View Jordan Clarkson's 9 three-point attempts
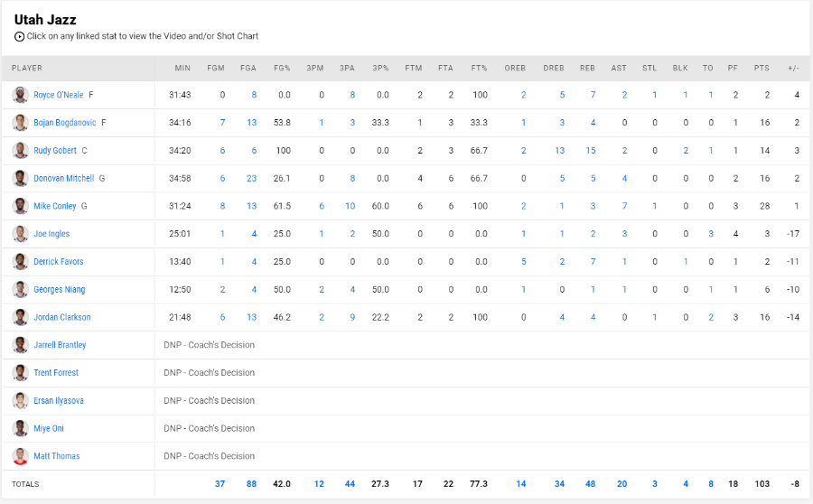 pos(352,317)
